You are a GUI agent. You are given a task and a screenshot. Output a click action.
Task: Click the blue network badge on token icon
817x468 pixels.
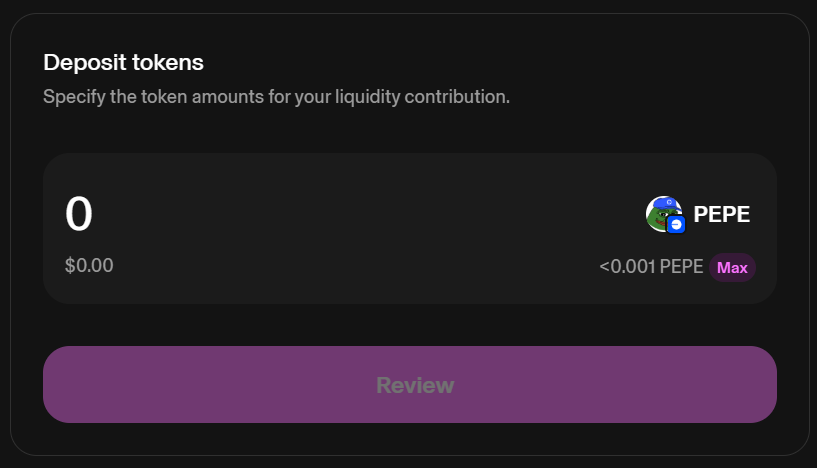pos(676,226)
